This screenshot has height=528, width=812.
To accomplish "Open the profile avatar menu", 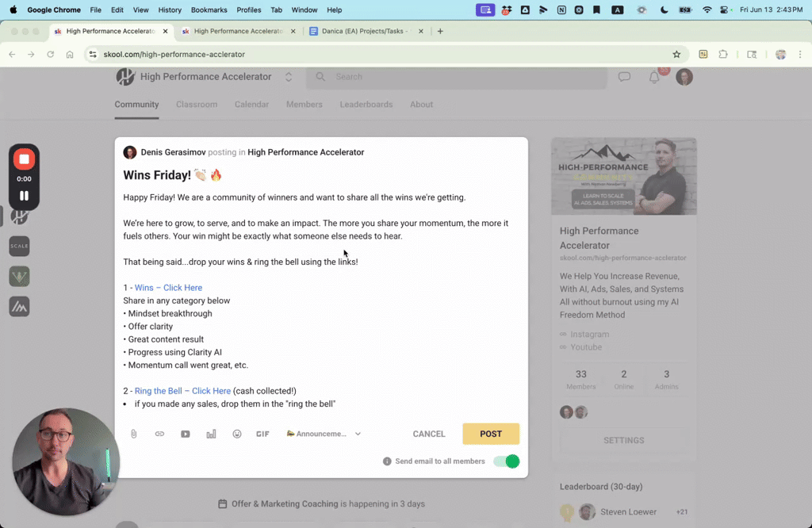I will coord(684,77).
